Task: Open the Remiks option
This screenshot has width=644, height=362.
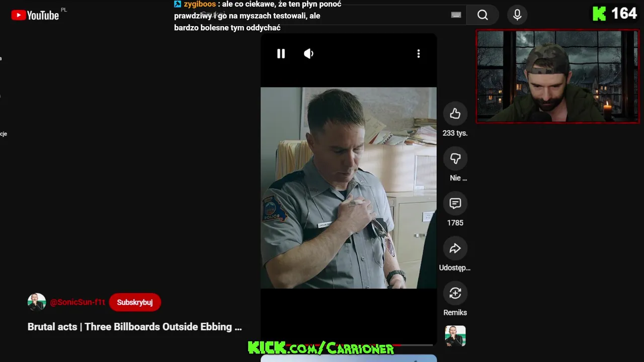Action: [x=455, y=293]
